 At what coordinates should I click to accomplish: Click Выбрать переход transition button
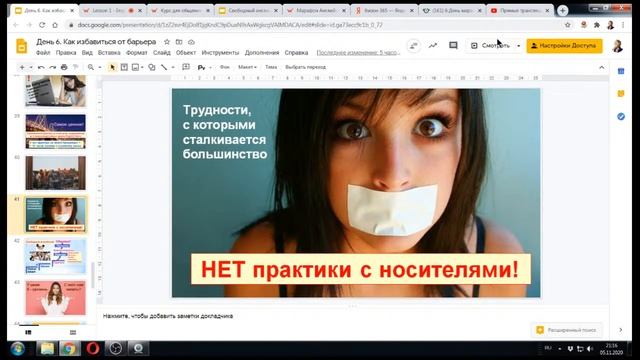(305, 67)
